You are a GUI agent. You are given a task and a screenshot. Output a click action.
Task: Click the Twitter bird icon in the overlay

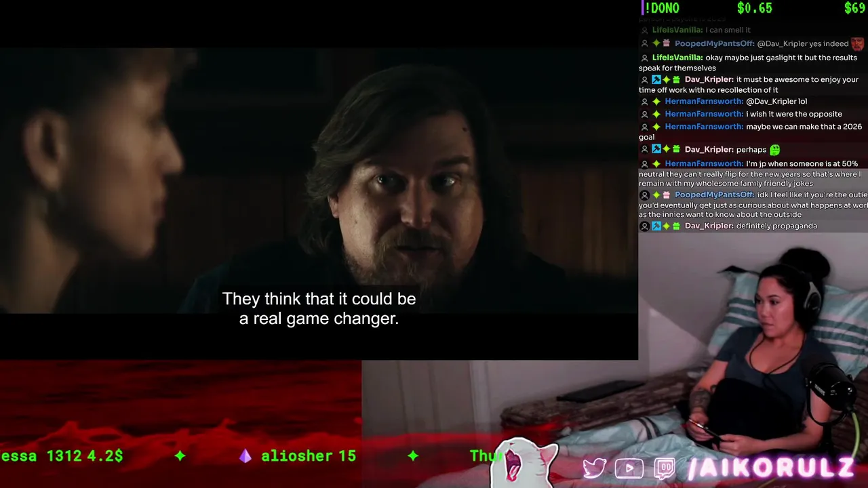pyautogui.click(x=594, y=468)
